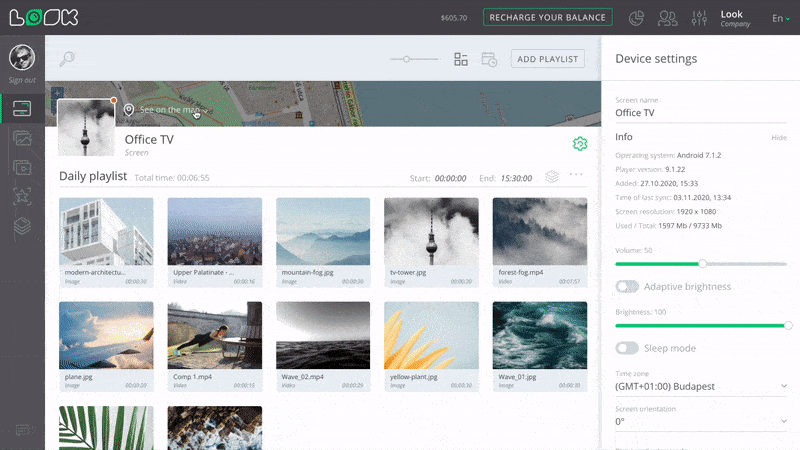
Task: Click the map pin location icon
Action: pos(129,110)
